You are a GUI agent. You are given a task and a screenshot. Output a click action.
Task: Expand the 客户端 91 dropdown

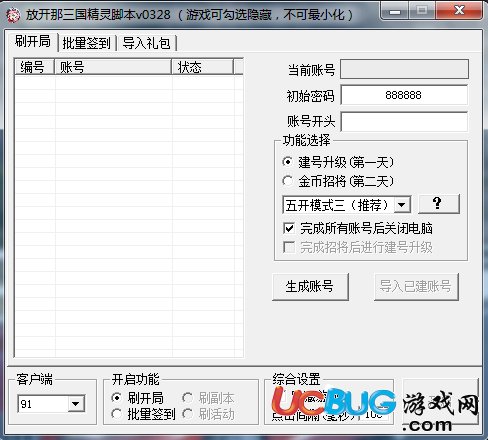coord(76,404)
